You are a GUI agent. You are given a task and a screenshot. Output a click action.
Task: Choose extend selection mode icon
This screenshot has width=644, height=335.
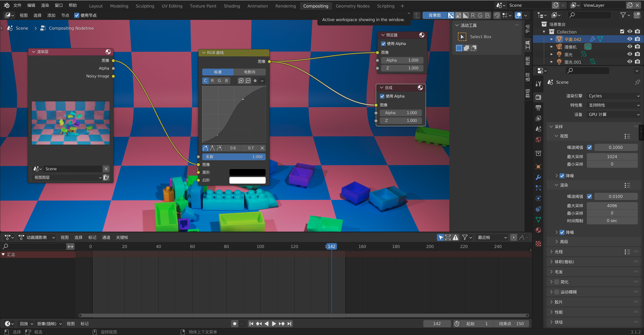click(x=466, y=48)
